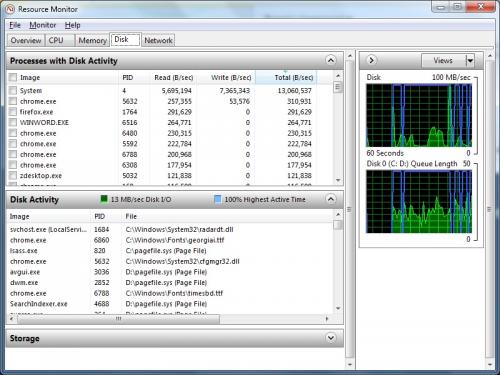
Task: Tick the firefox.exe checkbox
Action: coord(13,112)
